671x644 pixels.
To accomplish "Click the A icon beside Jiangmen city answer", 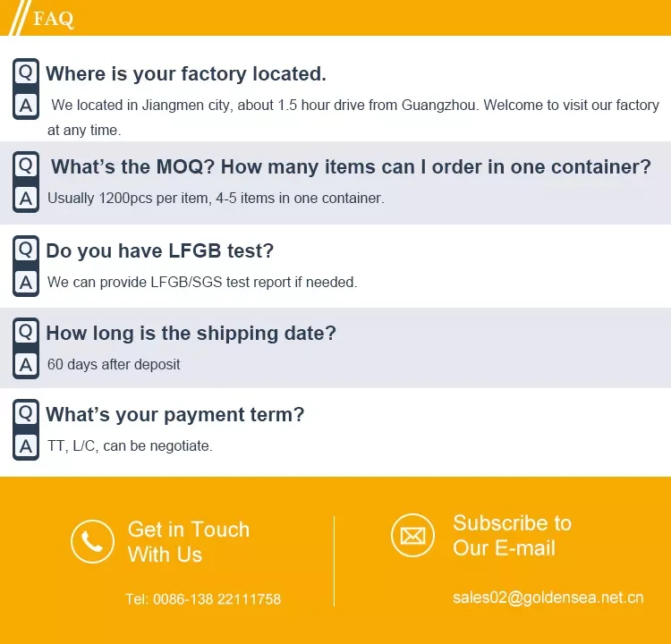I will (26, 106).
